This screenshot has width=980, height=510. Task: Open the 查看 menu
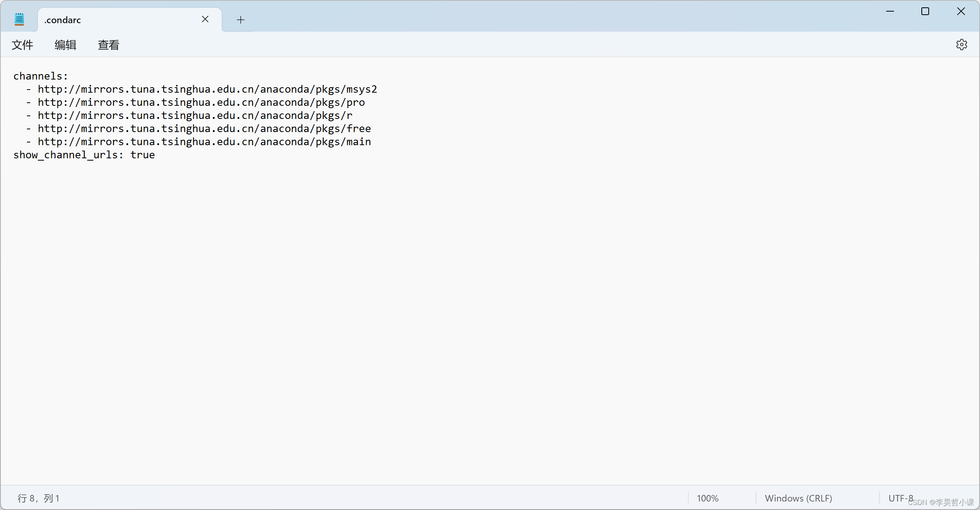(108, 45)
